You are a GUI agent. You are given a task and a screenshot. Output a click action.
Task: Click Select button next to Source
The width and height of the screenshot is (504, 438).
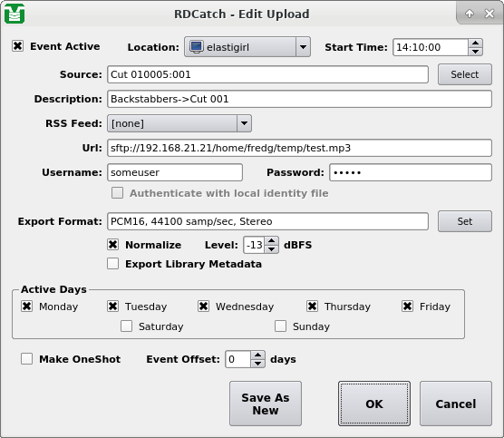click(465, 74)
